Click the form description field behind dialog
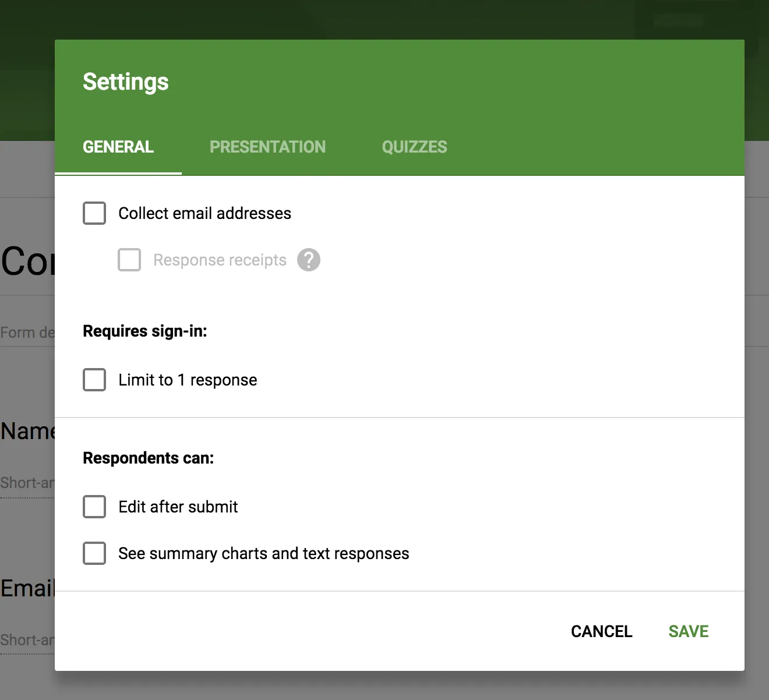The image size is (769, 700). [27, 333]
